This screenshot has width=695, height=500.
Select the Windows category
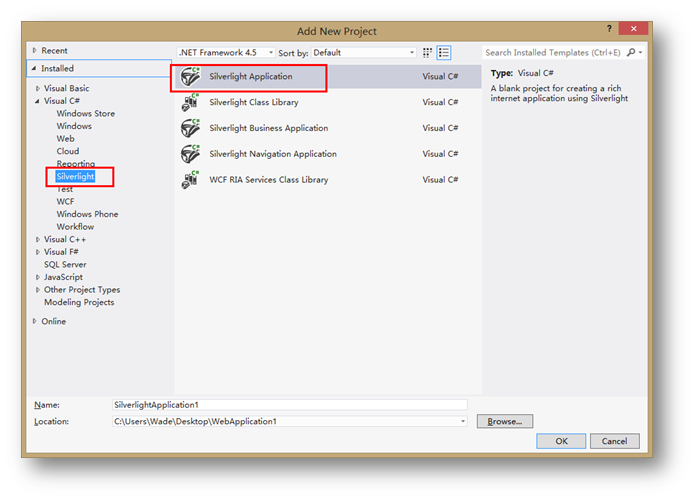pos(74,126)
